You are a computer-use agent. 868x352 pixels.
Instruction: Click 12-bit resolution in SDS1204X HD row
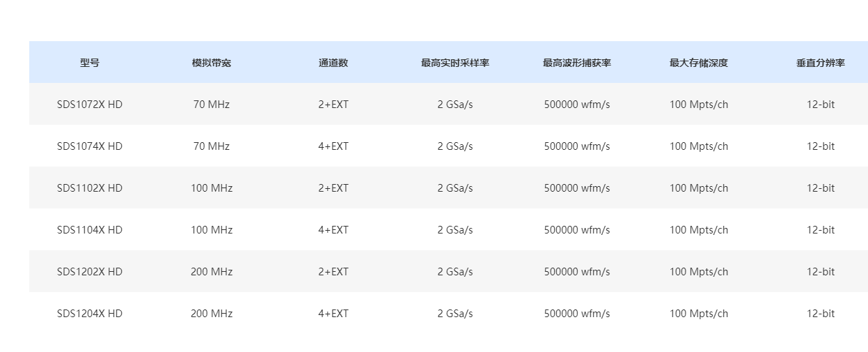[821, 314]
